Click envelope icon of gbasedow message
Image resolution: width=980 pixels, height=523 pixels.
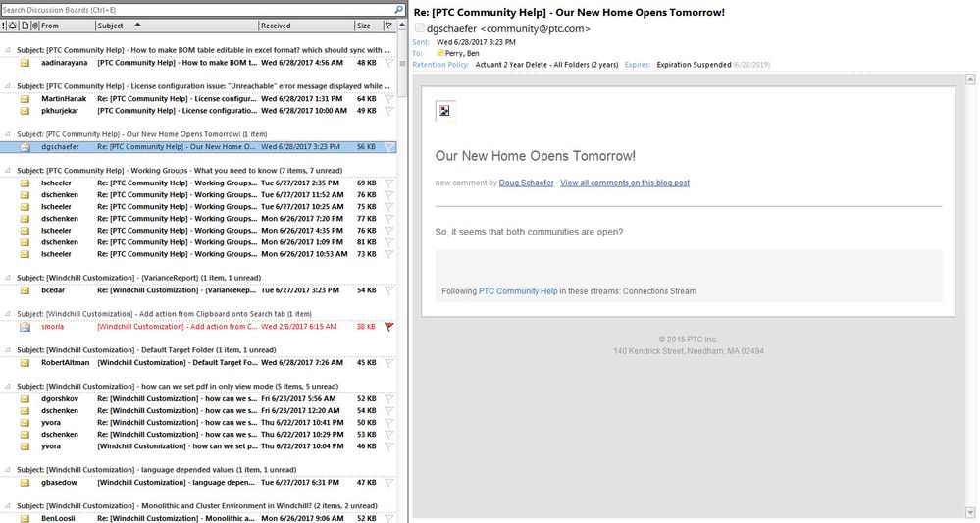pyautogui.click(x=25, y=483)
